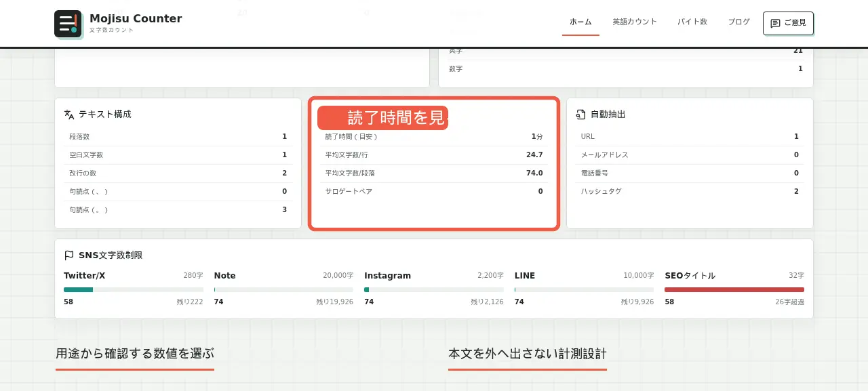This screenshot has height=391, width=868.
Task: Go to the ブログ tab
Action: 739,22
